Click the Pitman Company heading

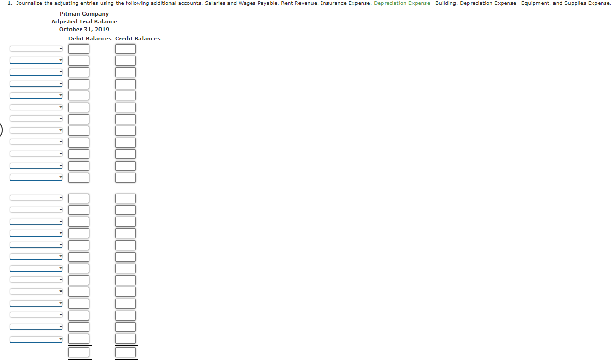[x=84, y=13]
